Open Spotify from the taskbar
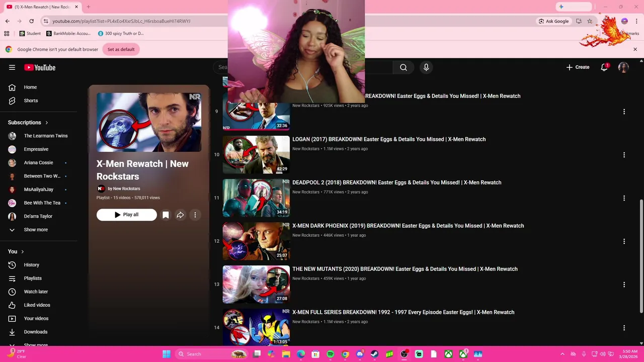 click(330, 354)
